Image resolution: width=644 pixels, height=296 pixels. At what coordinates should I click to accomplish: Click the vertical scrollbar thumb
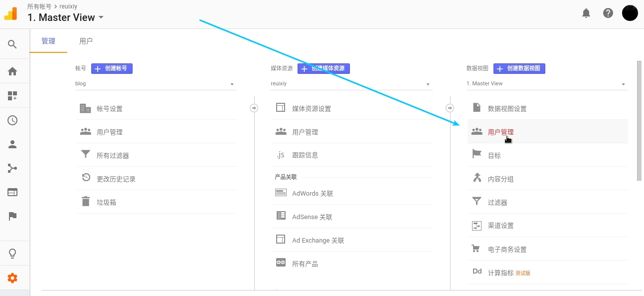pos(639,121)
